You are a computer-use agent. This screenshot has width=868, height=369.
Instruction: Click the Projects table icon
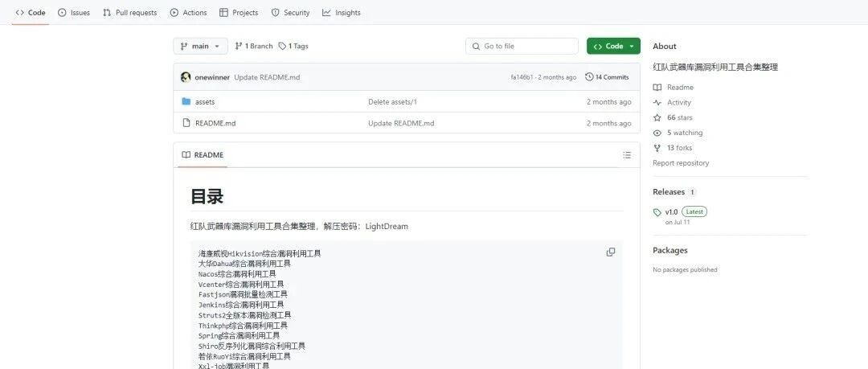[x=223, y=13]
